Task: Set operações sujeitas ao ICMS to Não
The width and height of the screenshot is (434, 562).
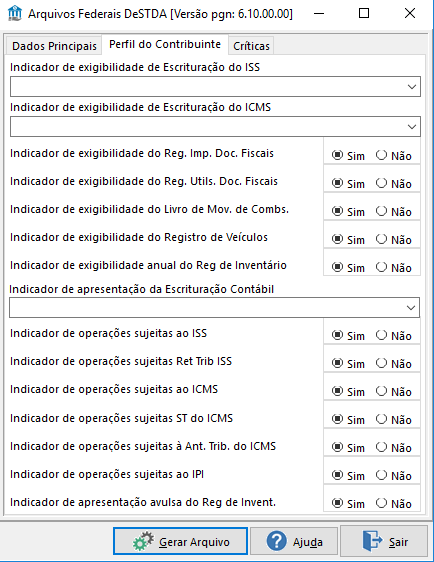Action: (381, 391)
